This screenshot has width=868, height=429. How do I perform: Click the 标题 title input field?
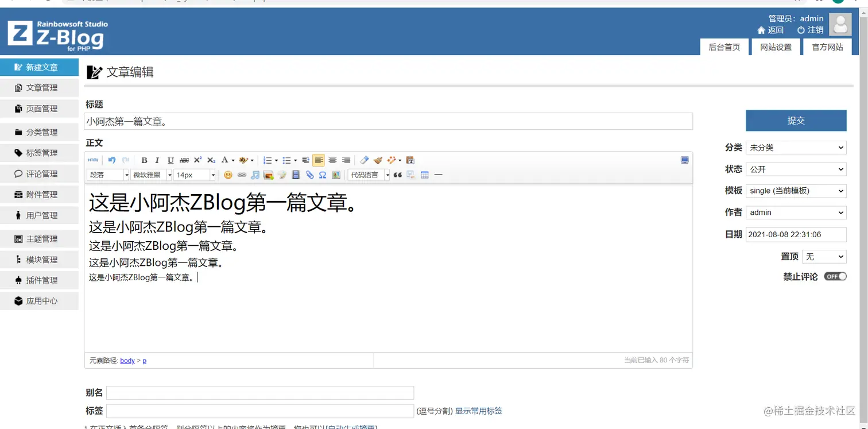pyautogui.click(x=389, y=121)
